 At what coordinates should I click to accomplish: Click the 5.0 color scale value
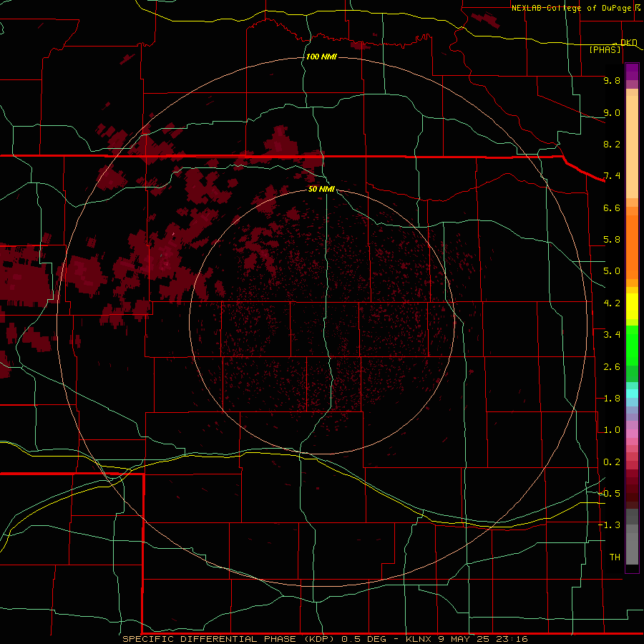pyautogui.click(x=612, y=271)
